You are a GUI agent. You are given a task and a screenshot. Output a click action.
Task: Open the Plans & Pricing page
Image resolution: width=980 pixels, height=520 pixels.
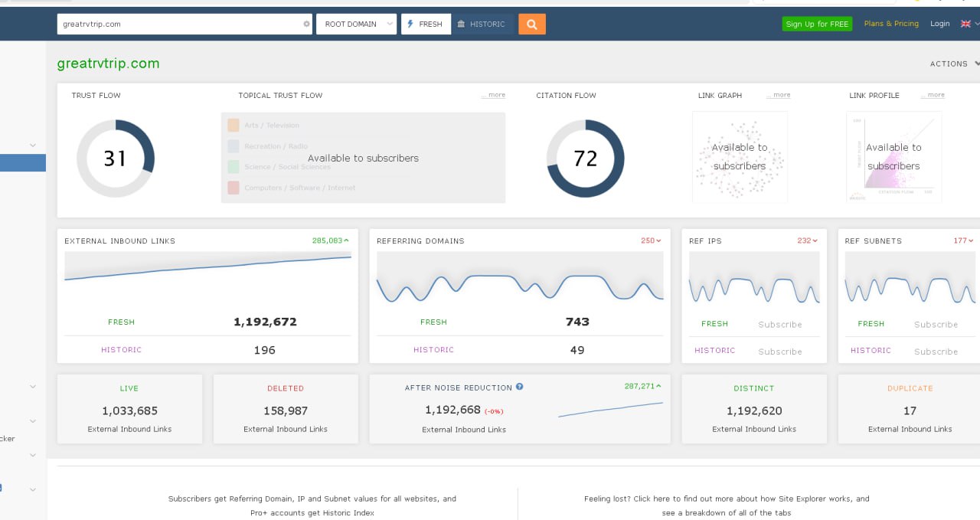pos(891,24)
